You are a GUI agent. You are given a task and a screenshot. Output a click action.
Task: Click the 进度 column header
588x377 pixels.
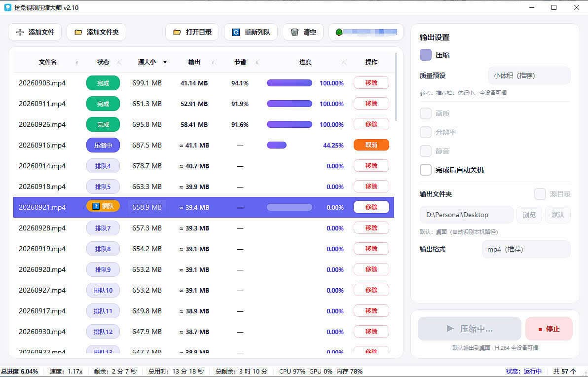pyautogui.click(x=305, y=62)
